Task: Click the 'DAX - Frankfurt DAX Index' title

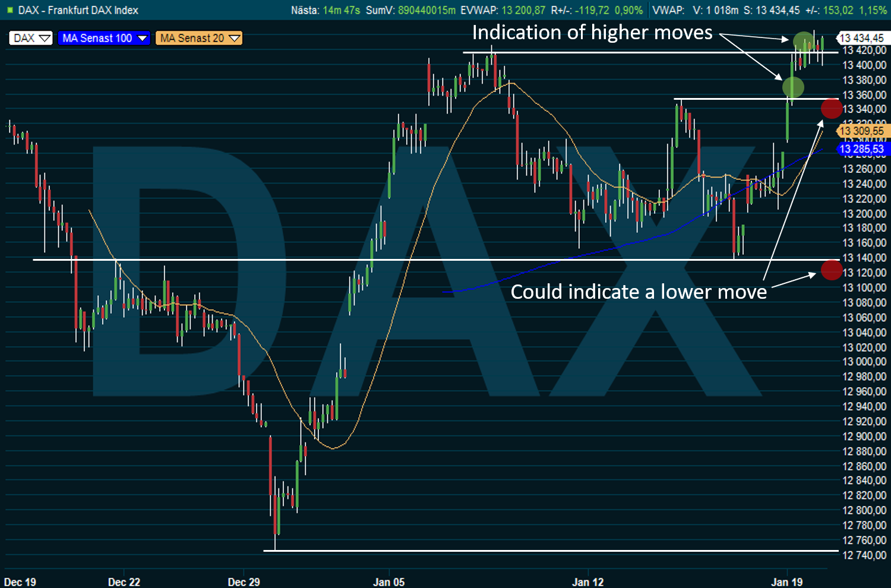Action: coord(78,10)
